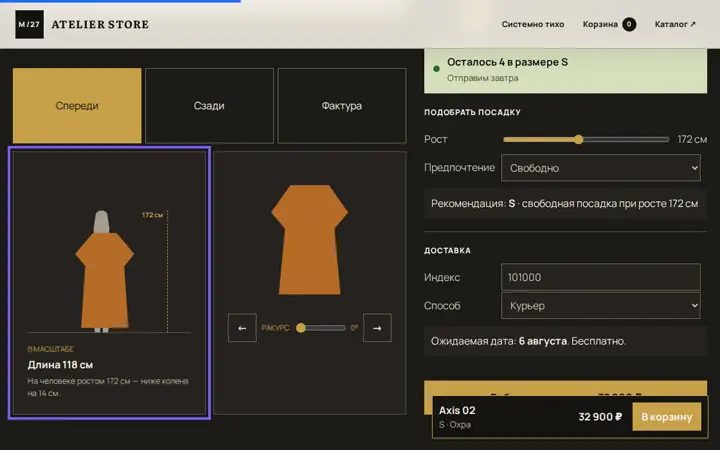Open the Способ dropdown set to Курьер
The width and height of the screenshot is (720, 450).
click(x=601, y=306)
